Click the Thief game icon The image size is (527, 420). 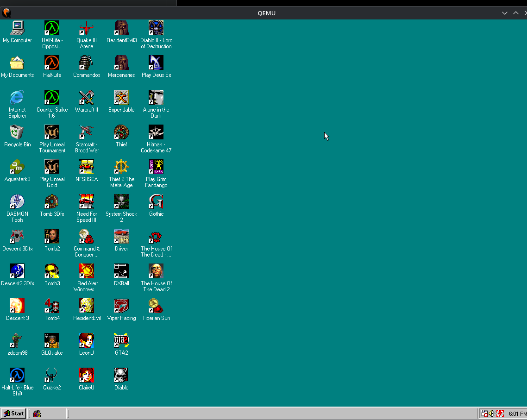click(121, 132)
